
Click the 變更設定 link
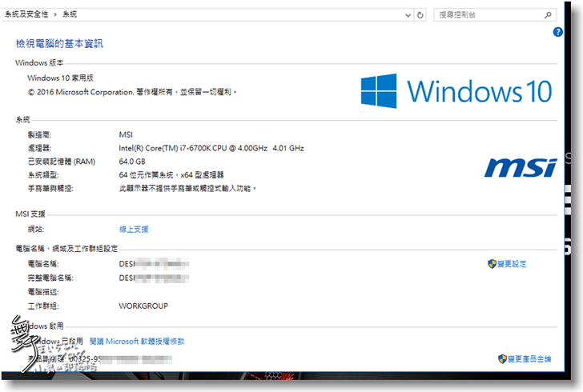click(x=512, y=264)
